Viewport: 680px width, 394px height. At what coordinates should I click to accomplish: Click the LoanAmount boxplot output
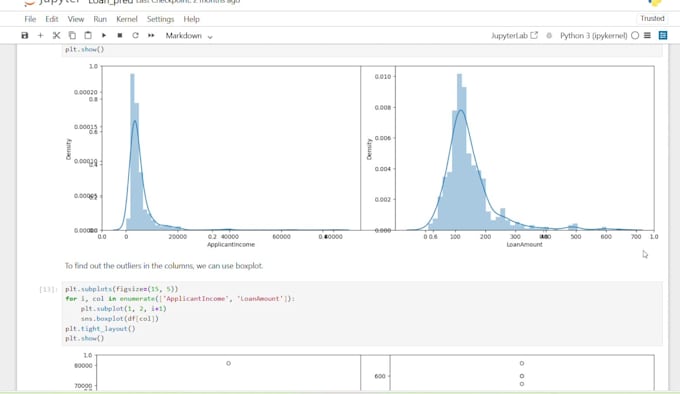[x=522, y=373]
